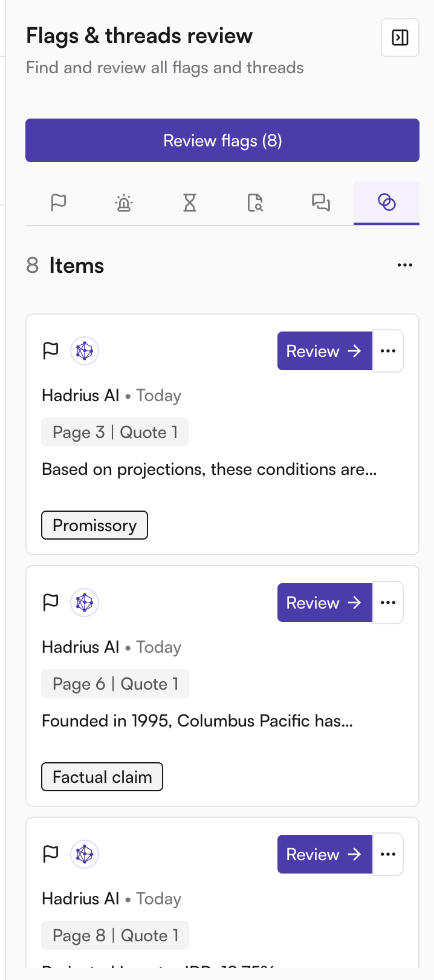434x980 pixels.
Task: Select the flag filter tab icon
Action: [59, 202]
